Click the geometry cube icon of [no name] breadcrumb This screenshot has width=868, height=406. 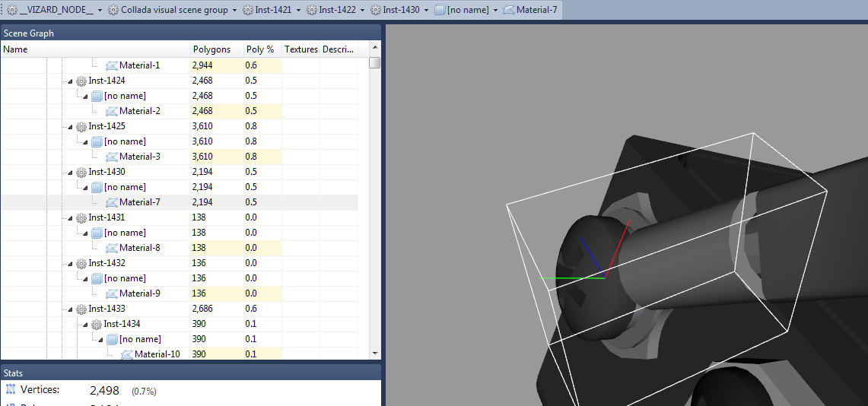440,10
